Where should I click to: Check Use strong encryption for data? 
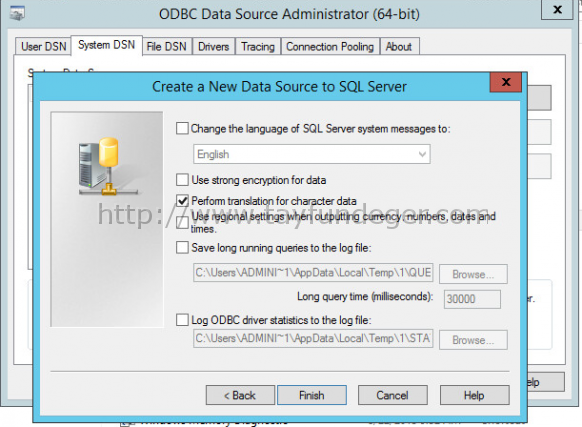(x=182, y=180)
